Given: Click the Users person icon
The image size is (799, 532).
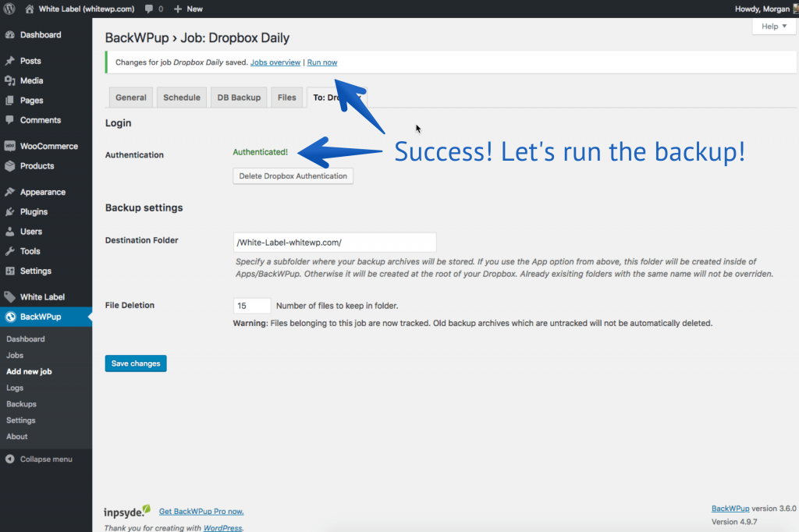Looking at the screenshot, I should [9, 232].
